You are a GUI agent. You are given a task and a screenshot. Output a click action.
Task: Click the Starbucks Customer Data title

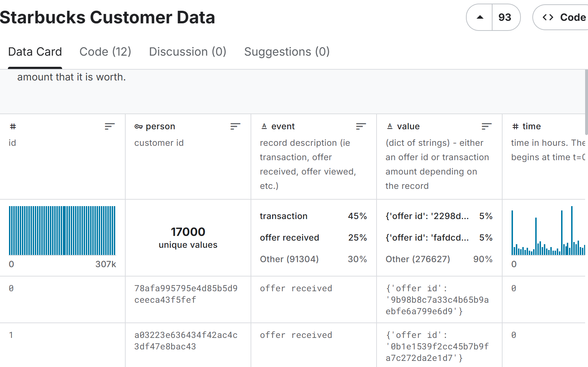tap(107, 17)
